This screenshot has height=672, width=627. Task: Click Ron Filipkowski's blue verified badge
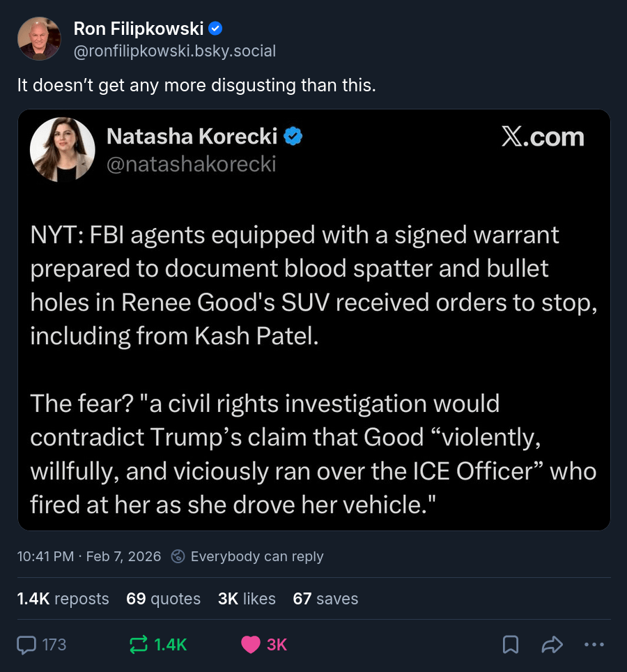click(x=216, y=29)
